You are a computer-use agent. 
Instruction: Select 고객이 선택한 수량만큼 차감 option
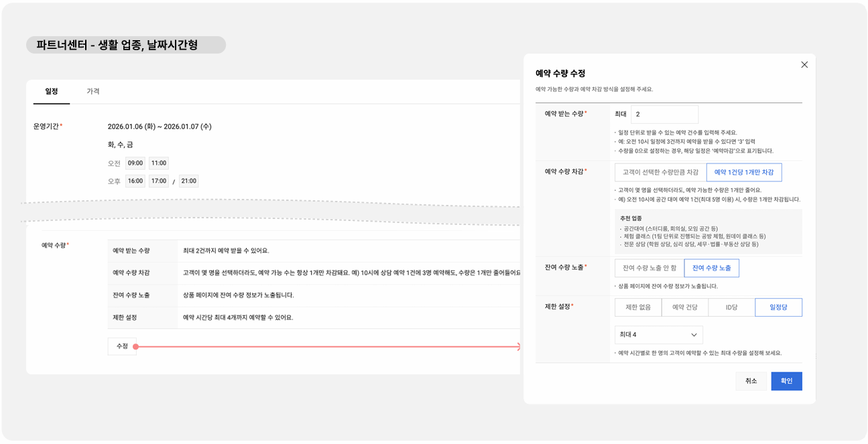660,172
